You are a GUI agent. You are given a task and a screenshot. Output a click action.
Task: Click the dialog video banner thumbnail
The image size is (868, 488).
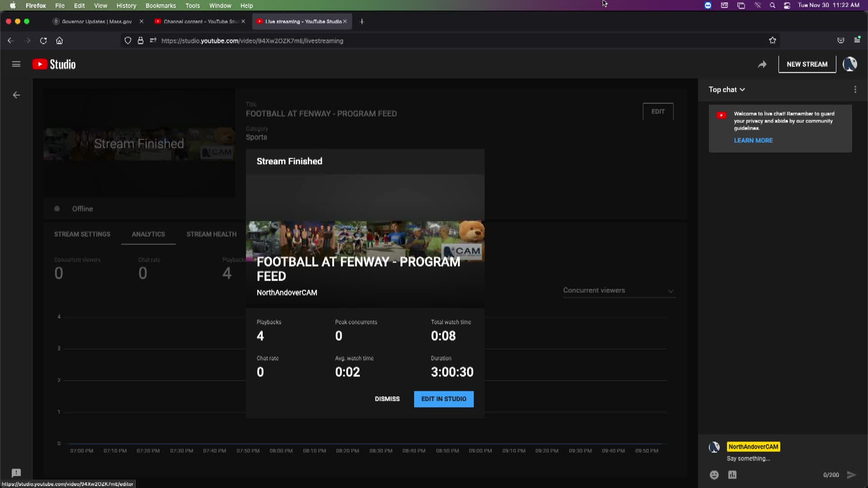click(365, 241)
